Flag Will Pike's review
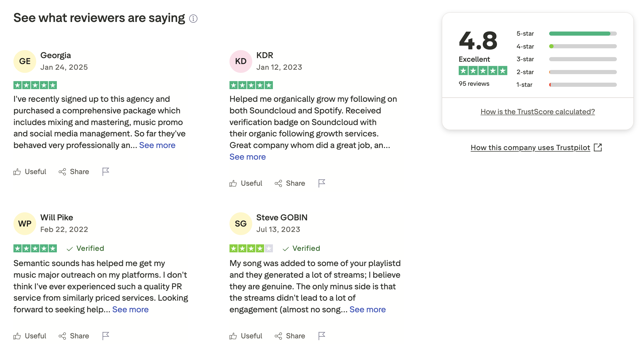The image size is (644, 358). [106, 336]
